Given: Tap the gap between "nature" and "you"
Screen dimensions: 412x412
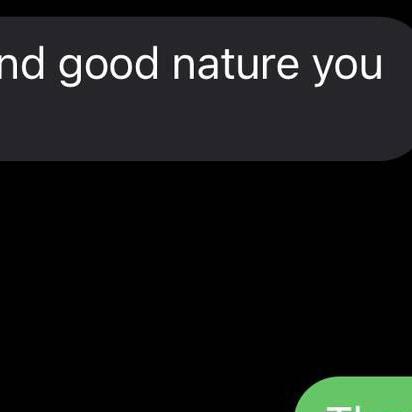Looking at the screenshot, I should click(305, 65).
